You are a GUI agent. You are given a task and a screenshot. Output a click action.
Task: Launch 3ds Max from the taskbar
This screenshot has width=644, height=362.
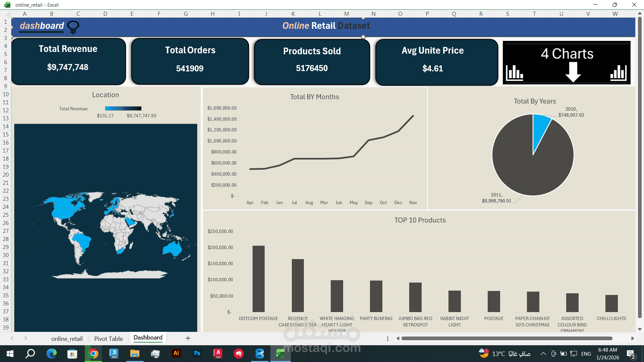(x=114, y=354)
